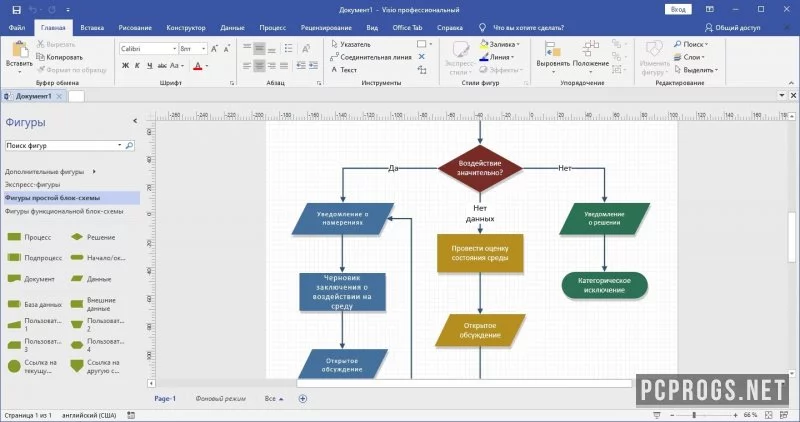Pick the Данные parallelogram stencil
This screenshot has width=800, height=422.
[x=77, y=279]
